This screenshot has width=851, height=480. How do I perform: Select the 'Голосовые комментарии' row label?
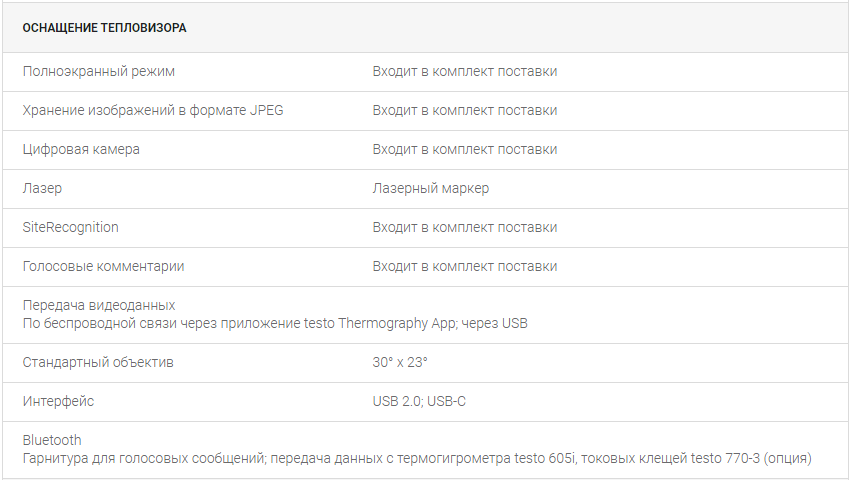[103, 267]
